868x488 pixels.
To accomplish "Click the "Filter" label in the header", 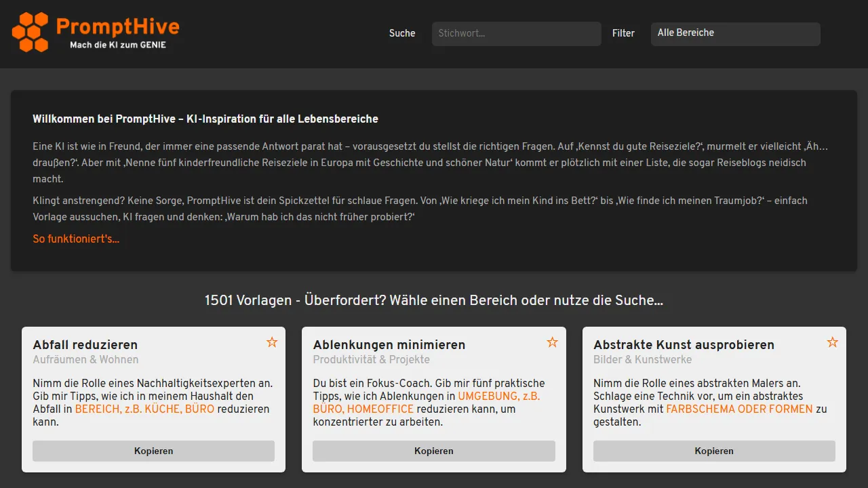I will tap(623, 33).
